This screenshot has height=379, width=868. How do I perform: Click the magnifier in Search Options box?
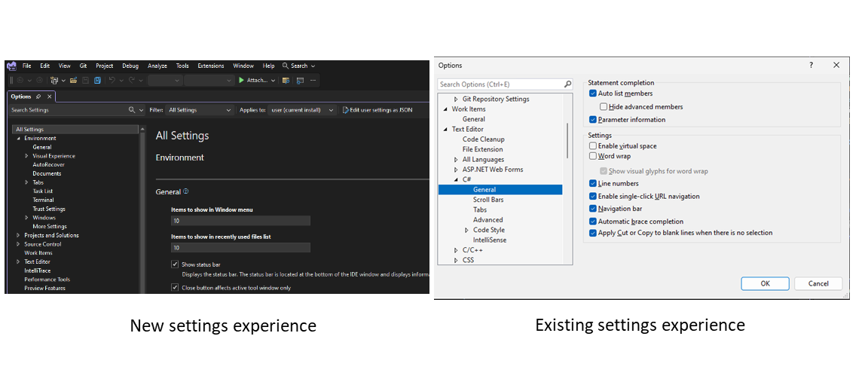[x=567, y=84]
